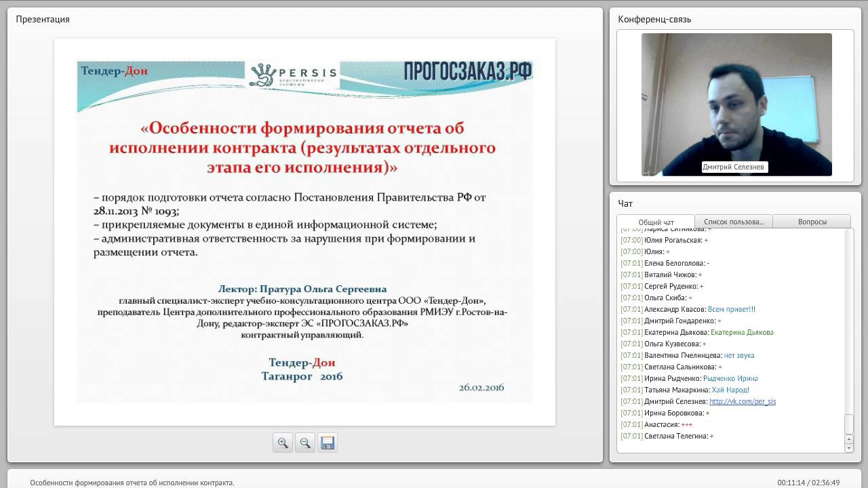Image resolution: width=868 pixels, height=488 pixels.
Task: Select the Светлана Сальникова chat message
Action: 671,367
